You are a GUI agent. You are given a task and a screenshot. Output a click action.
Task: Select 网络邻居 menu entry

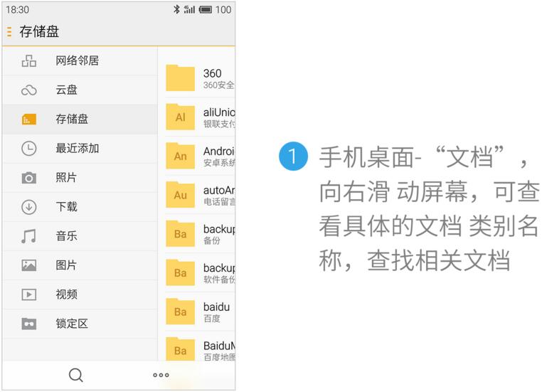[80, 61]
